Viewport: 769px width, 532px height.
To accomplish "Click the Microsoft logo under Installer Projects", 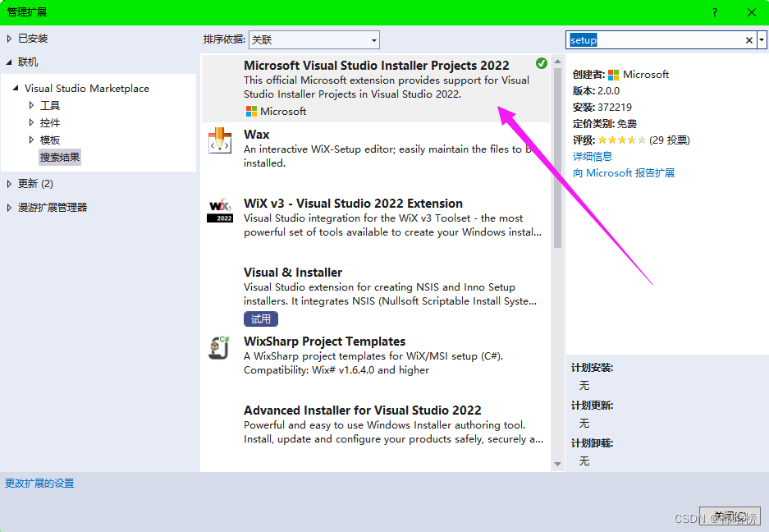I will tap(251, 112).
